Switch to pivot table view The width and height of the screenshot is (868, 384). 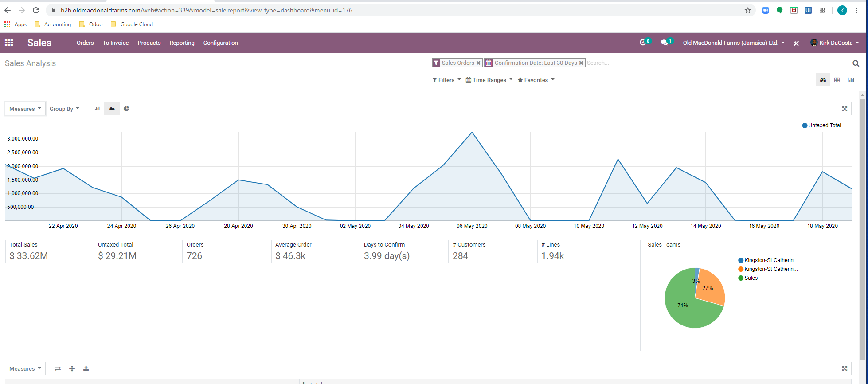[837, 80]
